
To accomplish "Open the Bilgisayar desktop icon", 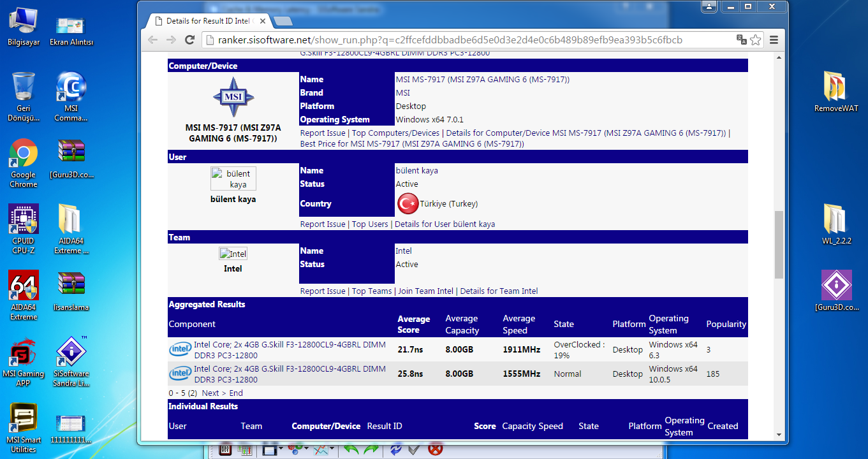I will pos(24,25).
